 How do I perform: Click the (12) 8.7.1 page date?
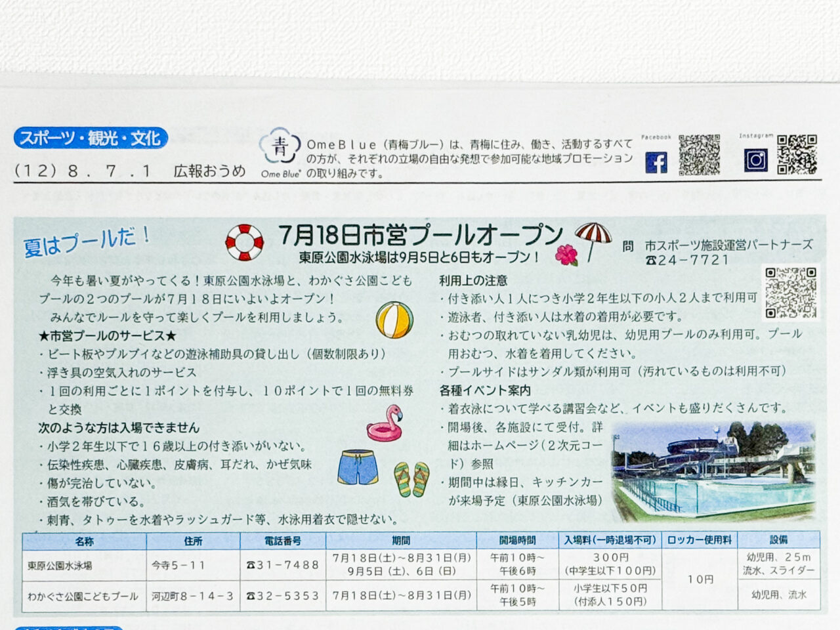[x=83, y=171]
